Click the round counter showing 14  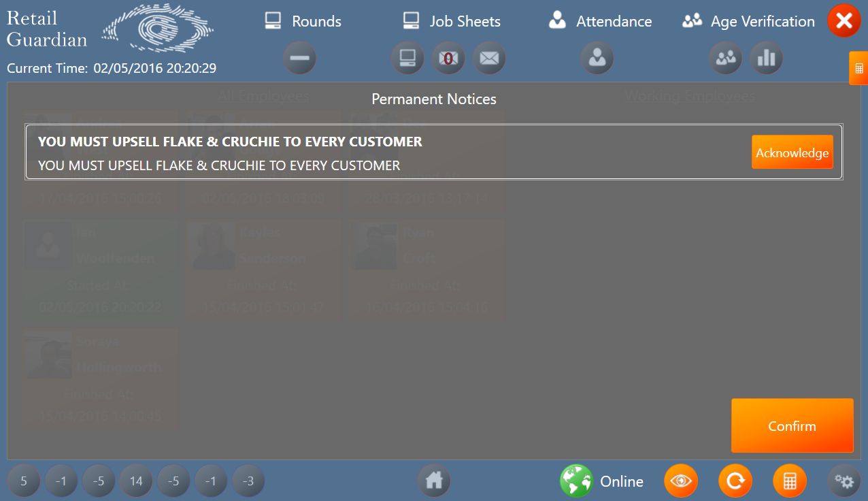coord(136,481)
